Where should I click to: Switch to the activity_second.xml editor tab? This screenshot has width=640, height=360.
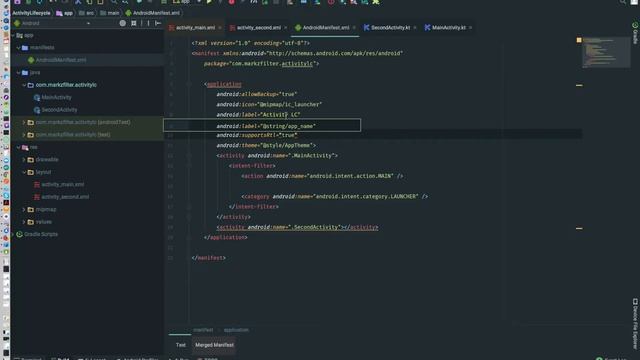click(x=258, y=28)
